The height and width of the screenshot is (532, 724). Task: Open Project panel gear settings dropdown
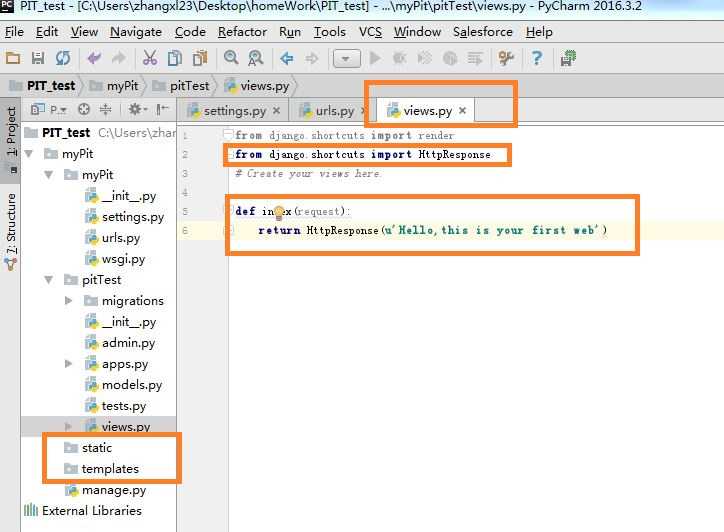click(x=138, y=109)
